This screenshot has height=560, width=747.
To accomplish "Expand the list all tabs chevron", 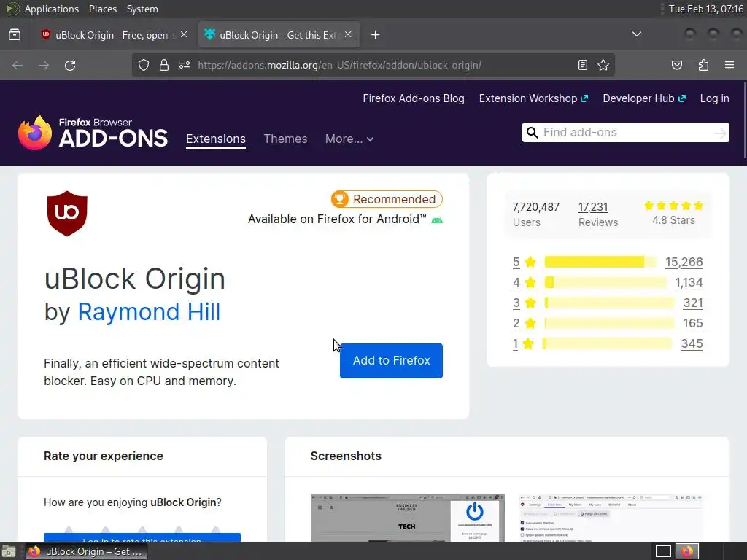I will [636, 34].
